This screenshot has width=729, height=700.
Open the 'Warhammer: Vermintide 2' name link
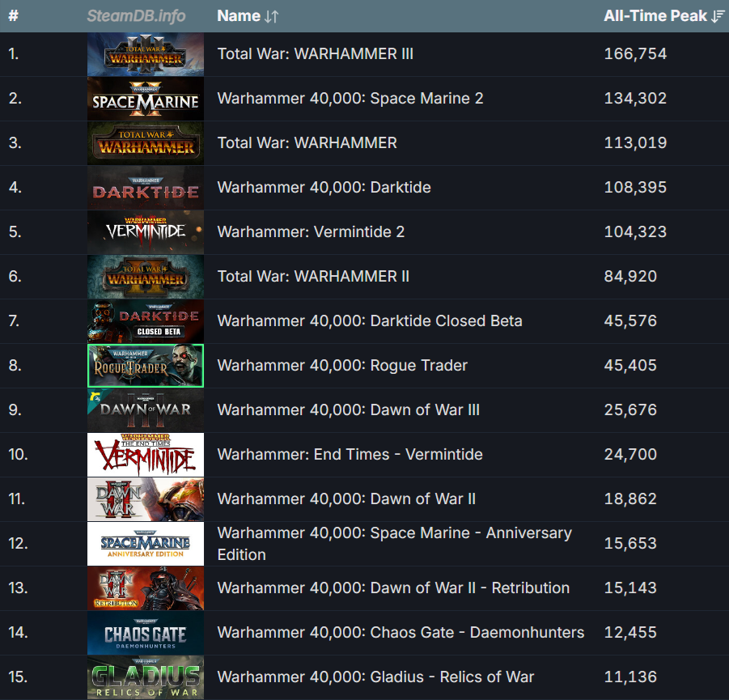tap(311, 231)
